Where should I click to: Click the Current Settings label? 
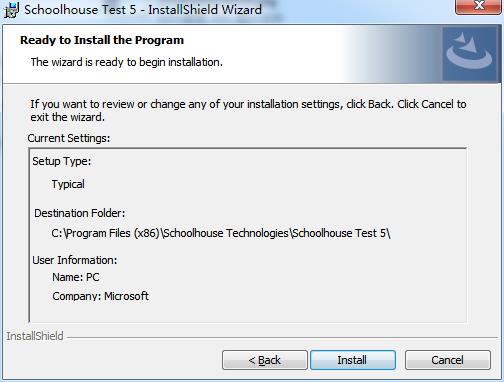tap(69, 138)
